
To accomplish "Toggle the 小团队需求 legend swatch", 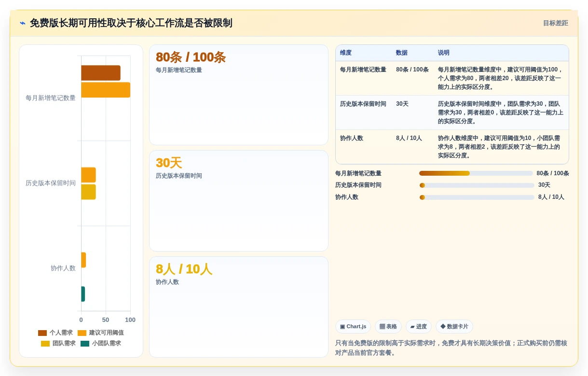I will (x=85, y=344).
